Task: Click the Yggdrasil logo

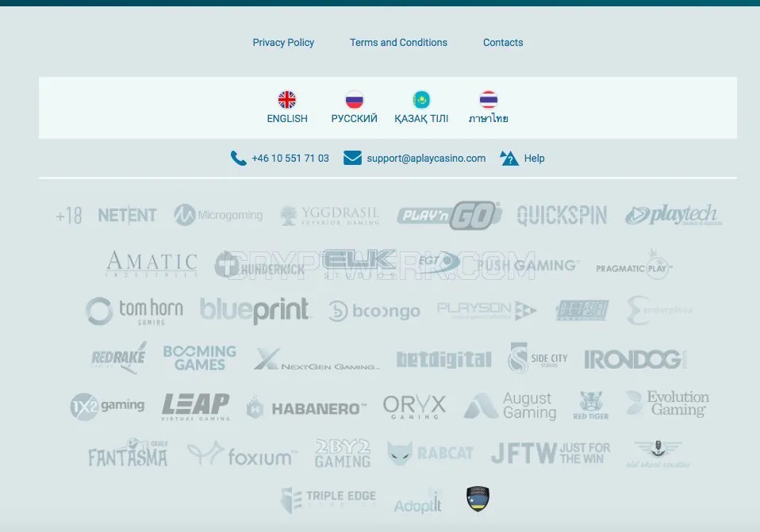Action: coord(329,215)
